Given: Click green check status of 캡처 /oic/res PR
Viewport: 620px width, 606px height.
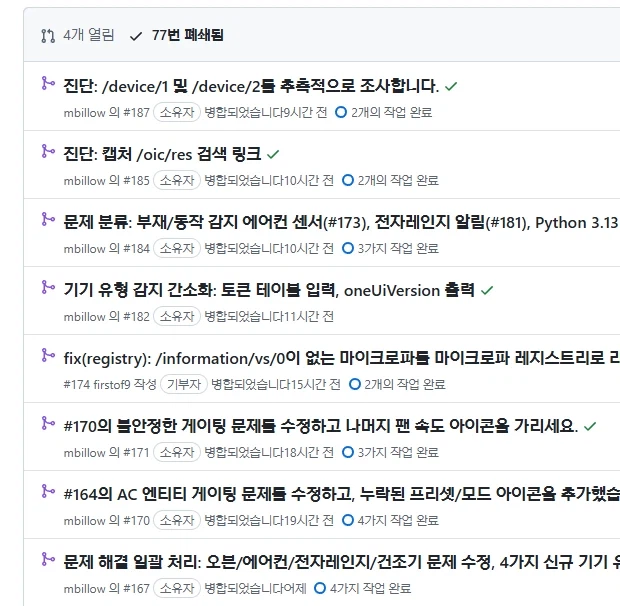Looking at the screenshot, I should 273,154.
